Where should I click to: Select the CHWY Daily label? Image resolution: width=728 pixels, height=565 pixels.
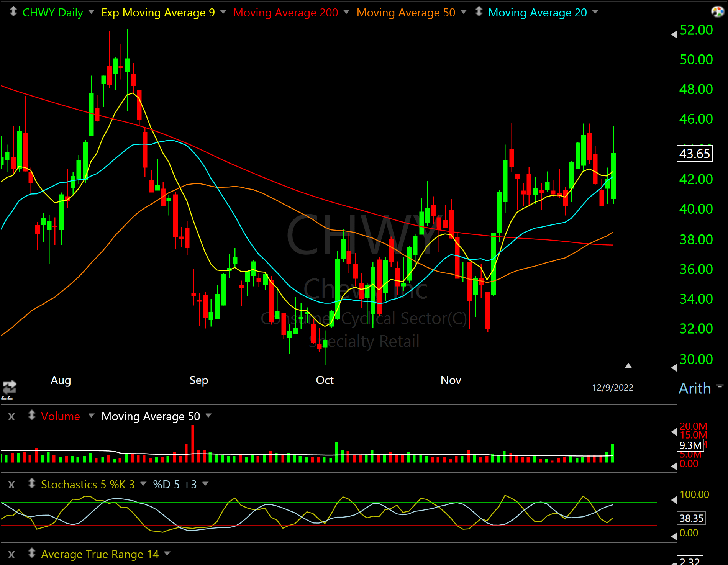(x=53, y=13)
